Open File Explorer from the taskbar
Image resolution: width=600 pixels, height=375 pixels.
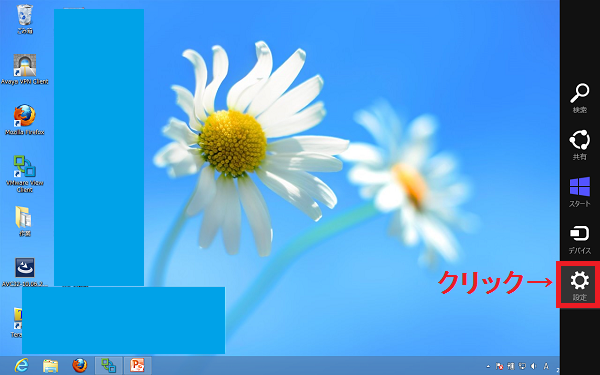pyautogui.click(x=51, y=366)
